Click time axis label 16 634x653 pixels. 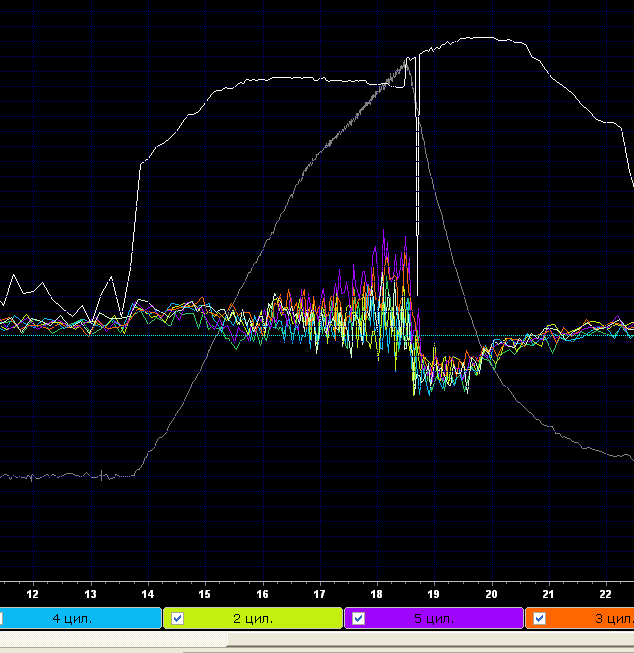pos(262,594)
